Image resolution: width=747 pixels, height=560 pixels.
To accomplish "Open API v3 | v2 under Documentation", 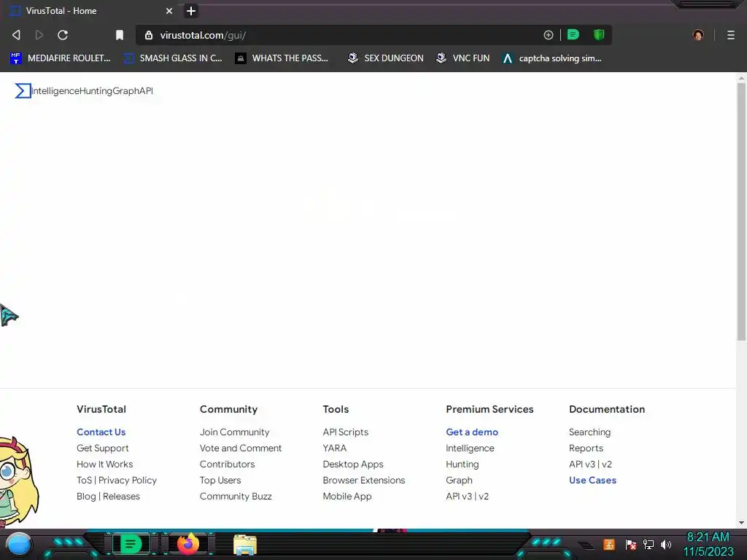I will (589, 464).
